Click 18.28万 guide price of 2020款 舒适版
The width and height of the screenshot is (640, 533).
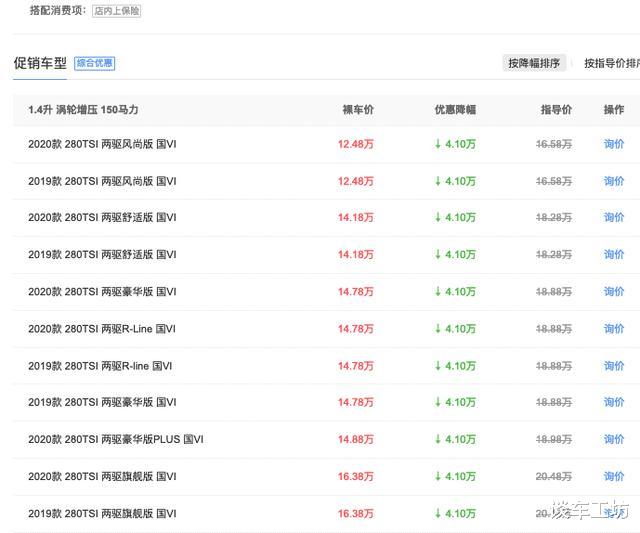click(553, 218)
